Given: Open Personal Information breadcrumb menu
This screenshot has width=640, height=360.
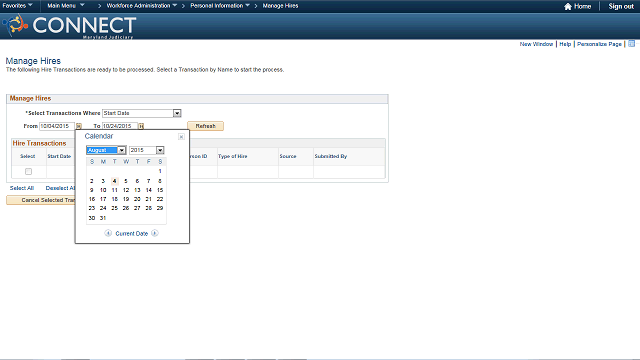Looking at the screenshot, I should pyautogui.click(x=220, y=6).
